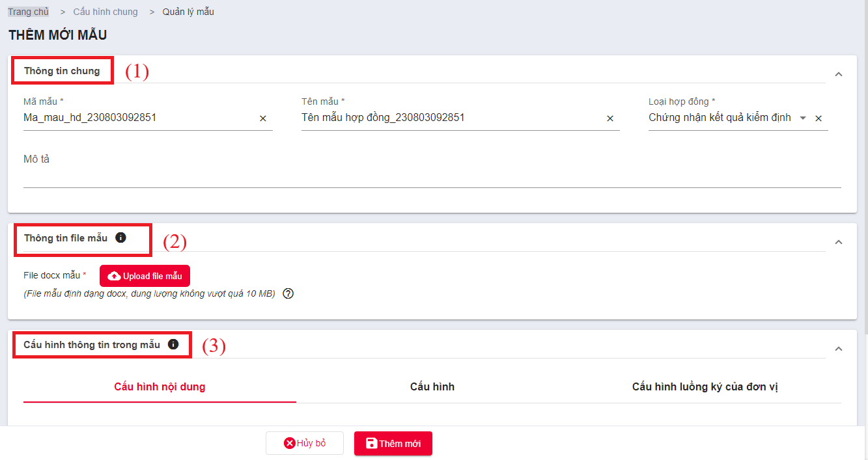Collapse the Thông tin chung section

[839, 74]
